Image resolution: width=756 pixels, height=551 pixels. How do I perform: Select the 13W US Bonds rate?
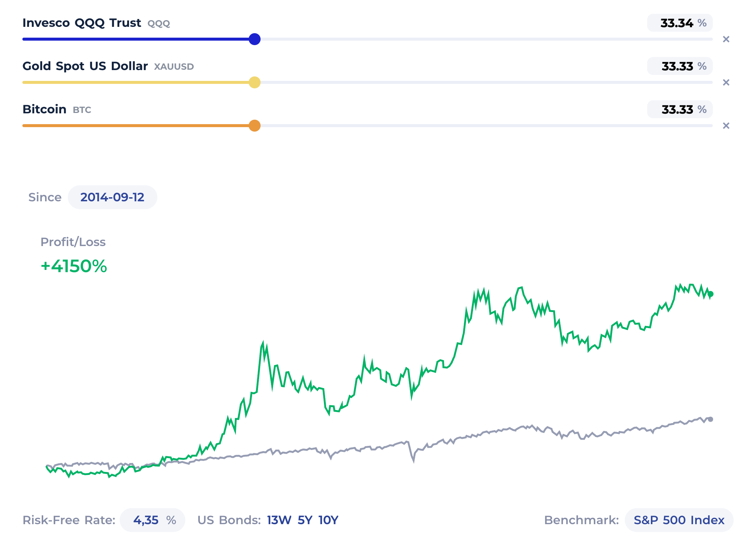click(x=279, y=520)
